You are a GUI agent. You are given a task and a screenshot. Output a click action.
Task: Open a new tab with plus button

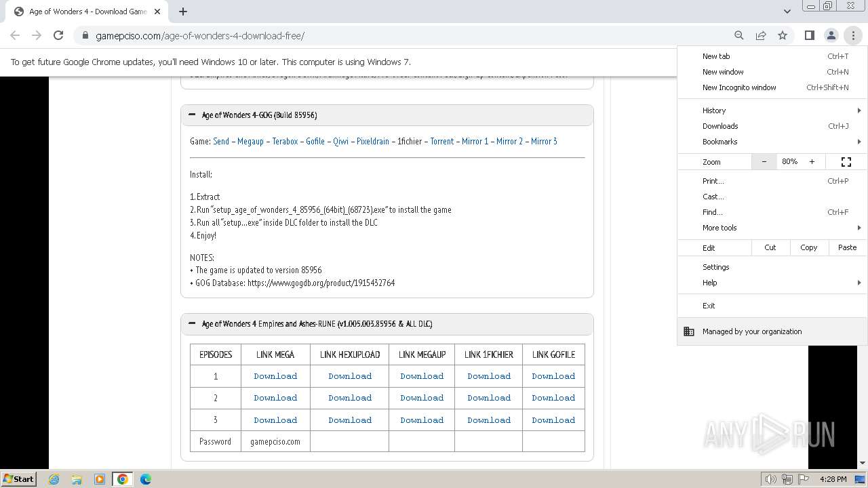click(x=183, y=11)
